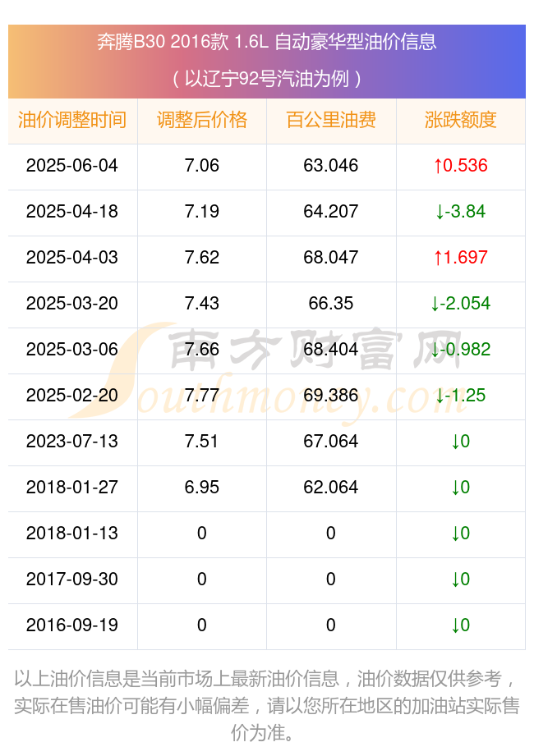
Task: Select the date cell '2025-02-20'
Action: (x=72, y=396)
